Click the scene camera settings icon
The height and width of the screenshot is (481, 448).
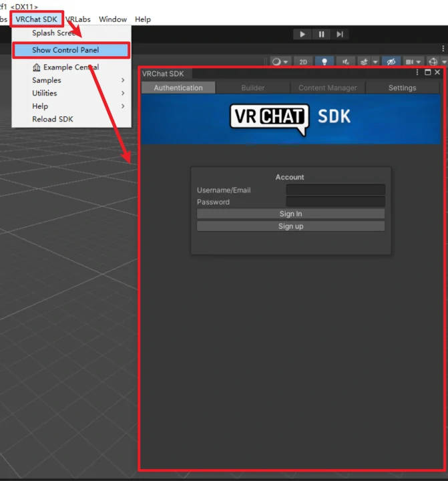[x=409, y=62]
